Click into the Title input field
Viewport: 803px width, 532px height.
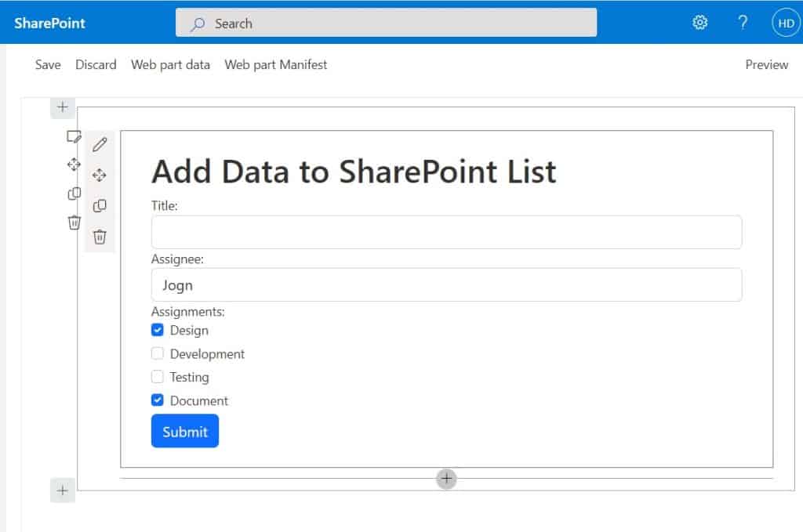pos(446,232)
